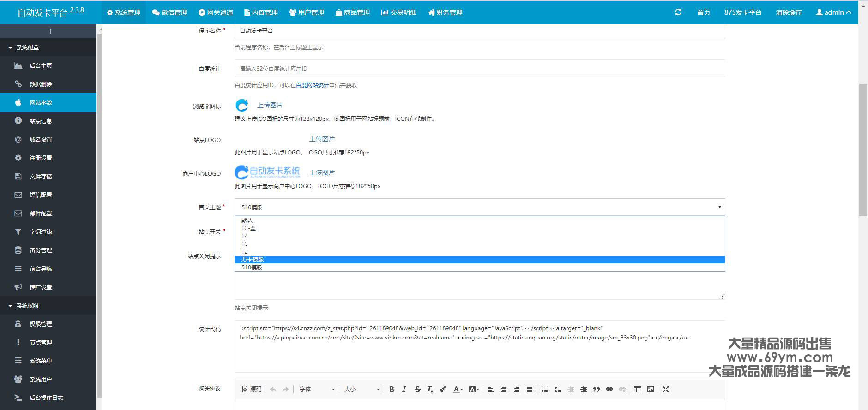Open 短信配置 in the sidebar

(48, 195)
